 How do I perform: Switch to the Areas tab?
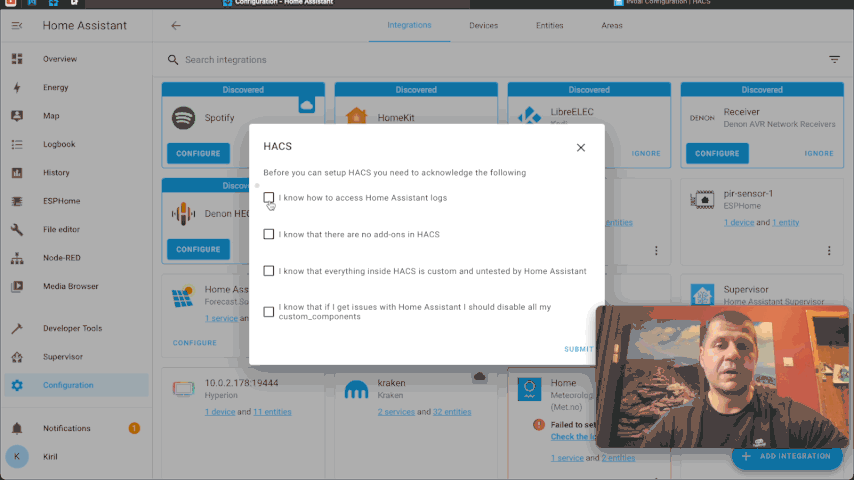tap(612, 26)
